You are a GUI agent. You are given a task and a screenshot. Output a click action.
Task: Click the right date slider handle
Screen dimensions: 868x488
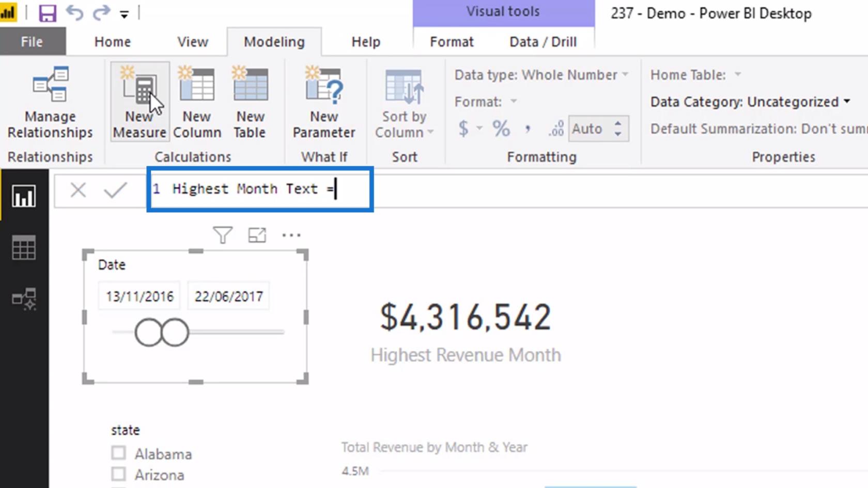pyautogui.click(x=175, y=332)
